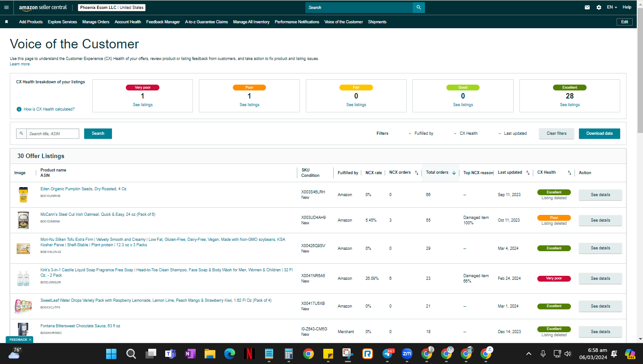Click the bookmark flag icon in nav bar
This screenshot has height=364, width=643.
coord(6,21)
